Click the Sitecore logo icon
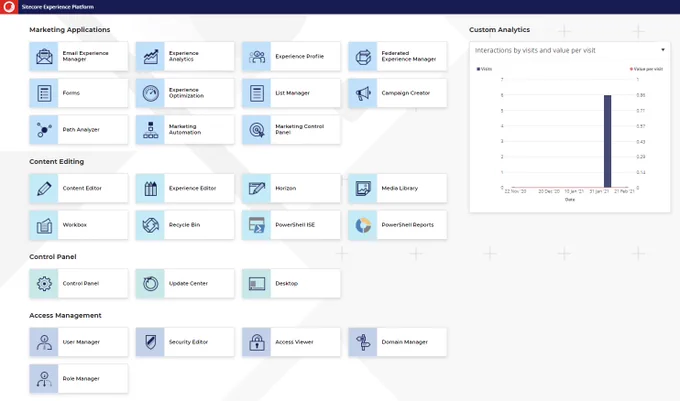The width and height of the screenshot is (680, 401). 9,7
